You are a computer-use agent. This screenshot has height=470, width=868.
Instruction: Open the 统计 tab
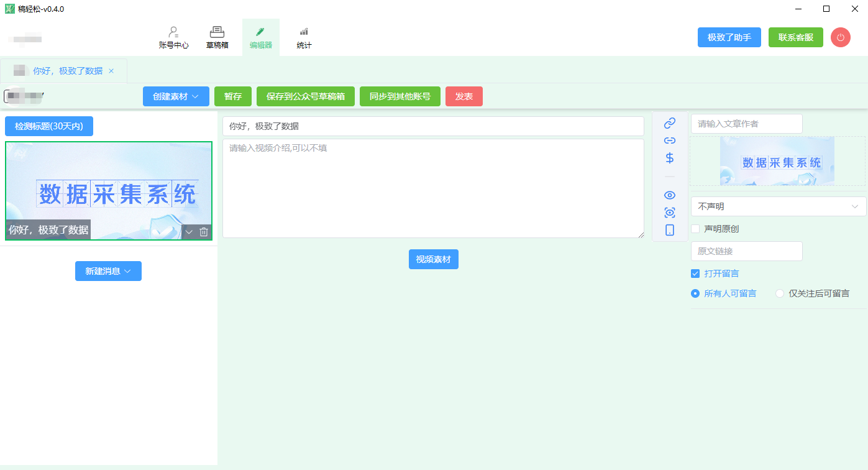click(x=304, y=37)
